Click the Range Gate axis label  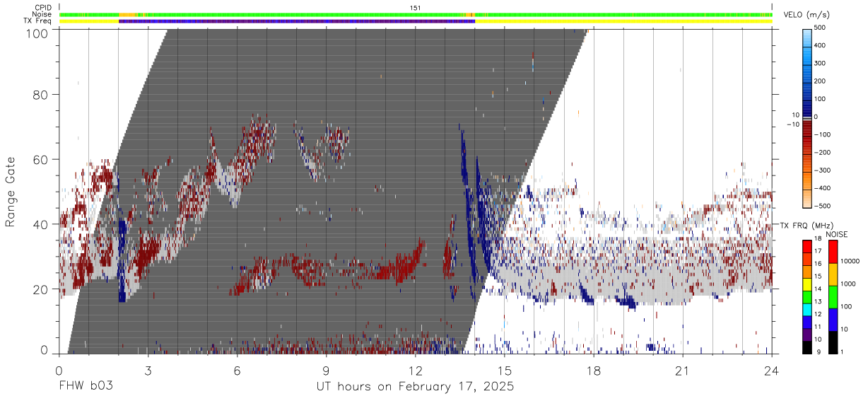click(x=11, y=192)
